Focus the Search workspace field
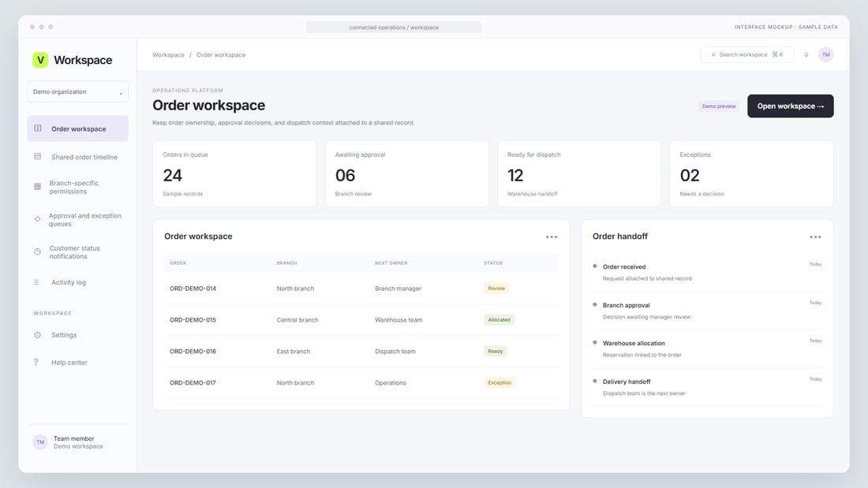868x488 pixels. pyautogui.click(x=746, y=54)
